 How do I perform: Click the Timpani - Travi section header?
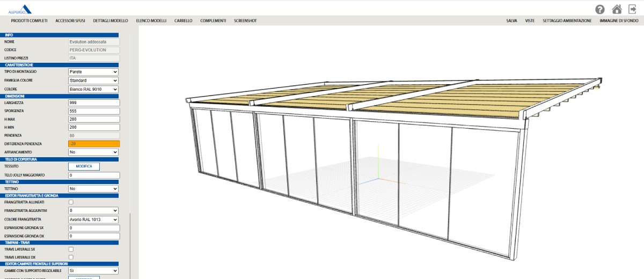pos(59,243)
